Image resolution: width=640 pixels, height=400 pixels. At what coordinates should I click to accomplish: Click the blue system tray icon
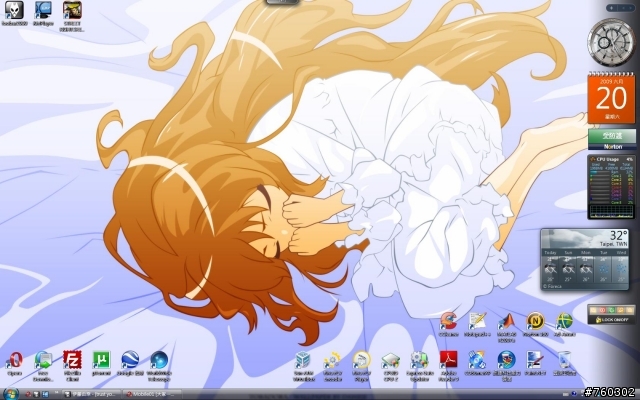575,394
